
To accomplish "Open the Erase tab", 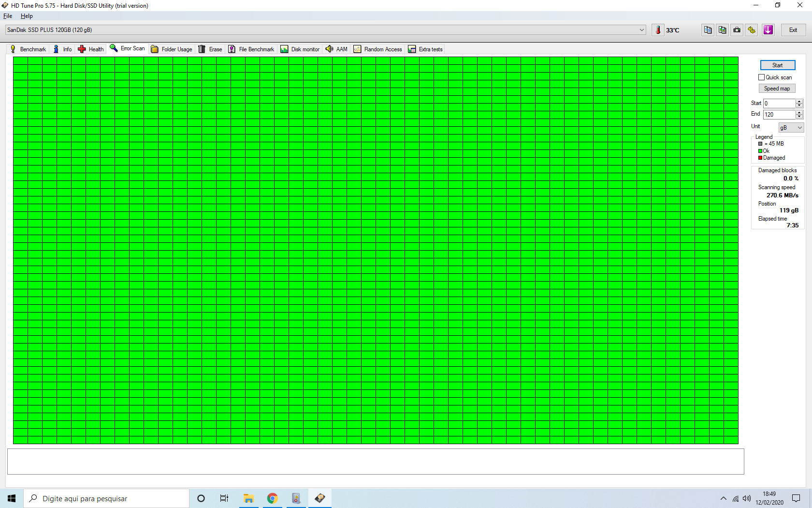I will pyautogui.click(x=210, y=49).
